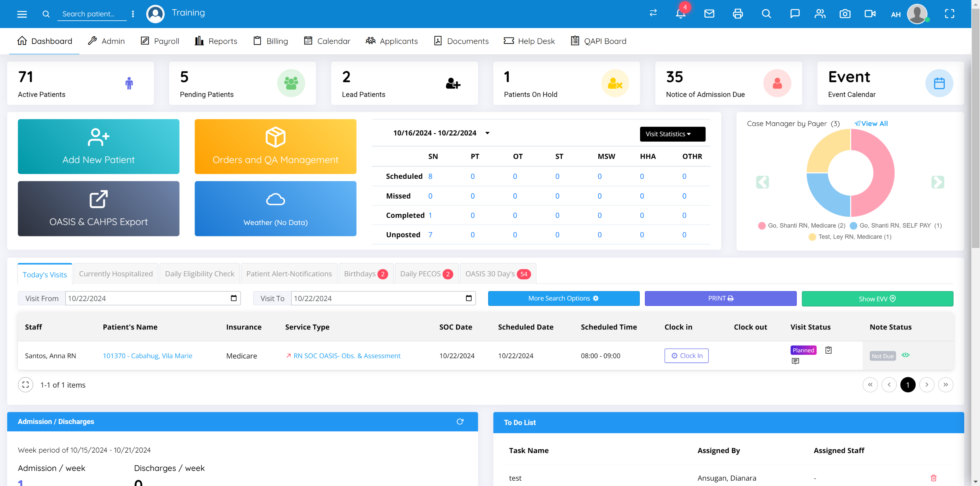Open the search options three-dot menu

click(x=133, y=14)
